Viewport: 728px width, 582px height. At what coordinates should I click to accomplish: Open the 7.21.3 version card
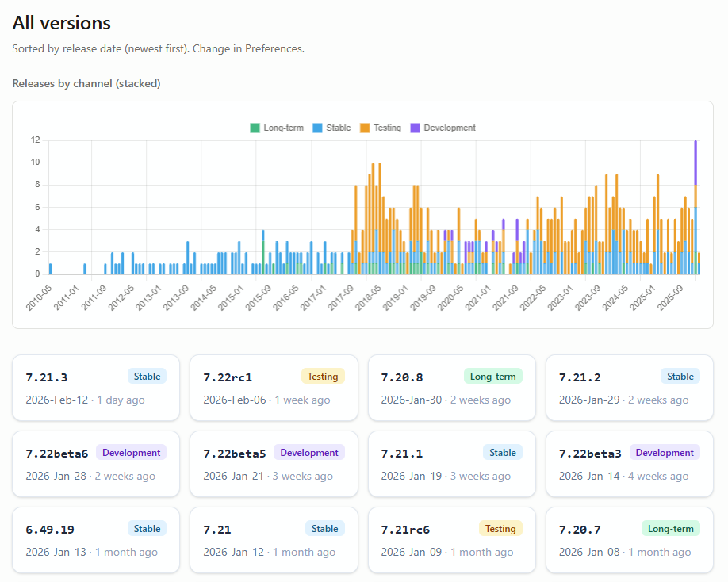(x=96, y=388)
